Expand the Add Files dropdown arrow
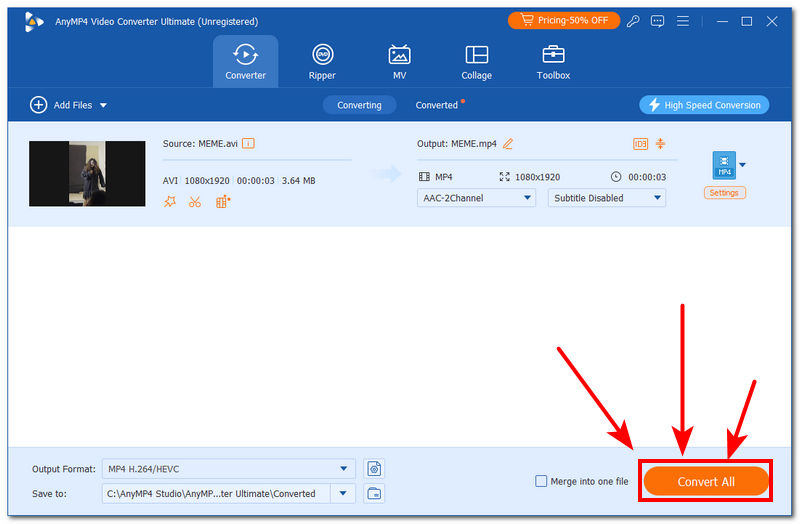Screen dimensions: 800x524 pos(104,106)
